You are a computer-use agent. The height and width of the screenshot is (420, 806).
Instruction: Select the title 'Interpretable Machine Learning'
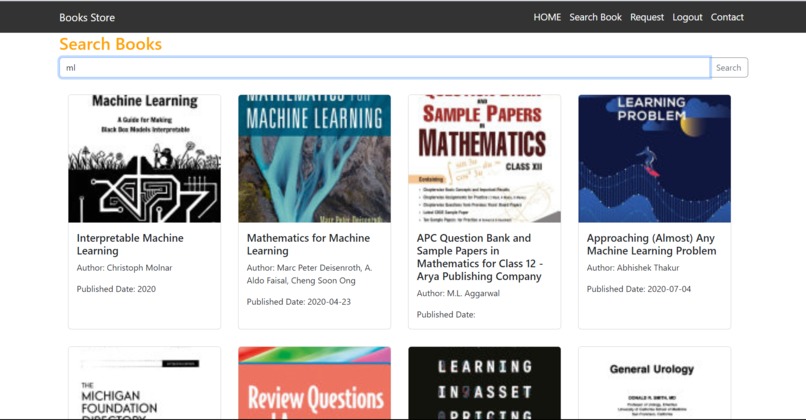(130, 244)
